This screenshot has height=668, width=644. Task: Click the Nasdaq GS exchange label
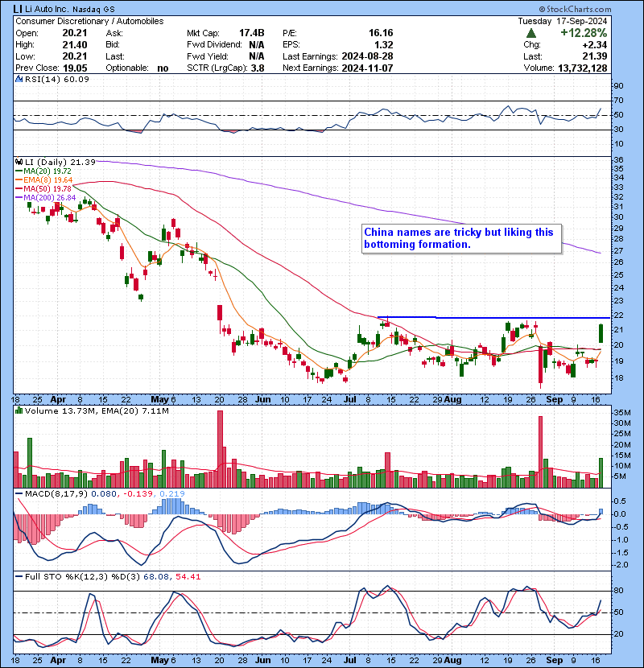93,9
